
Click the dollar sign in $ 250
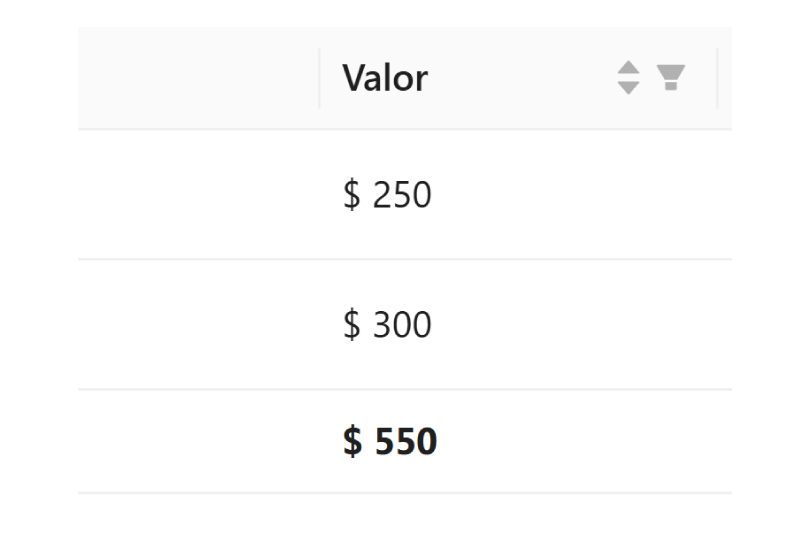pos(351,195)
